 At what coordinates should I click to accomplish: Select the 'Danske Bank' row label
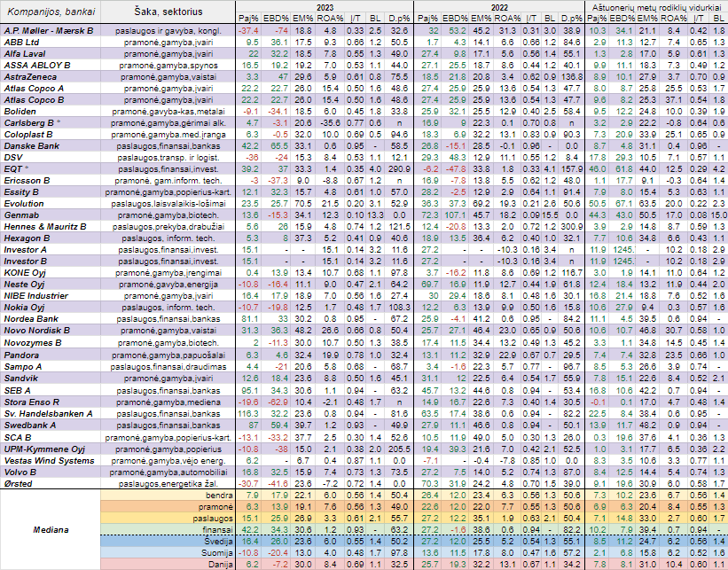tap(51, 145)
